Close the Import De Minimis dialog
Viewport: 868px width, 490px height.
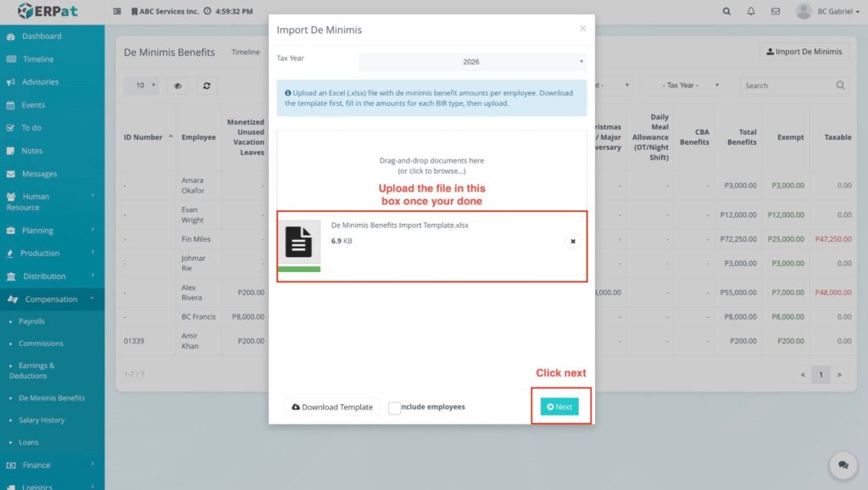coord(582,29)
